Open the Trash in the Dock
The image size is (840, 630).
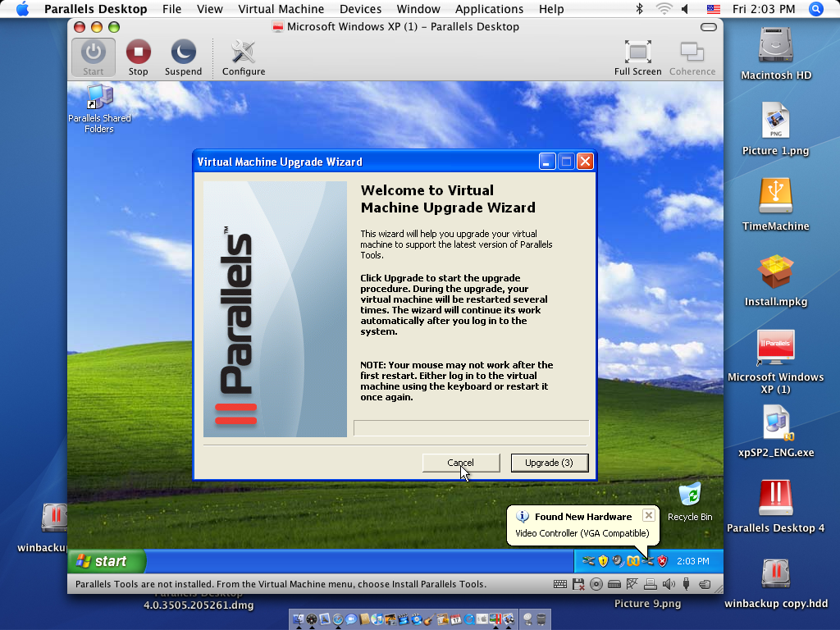click(541, 619)
